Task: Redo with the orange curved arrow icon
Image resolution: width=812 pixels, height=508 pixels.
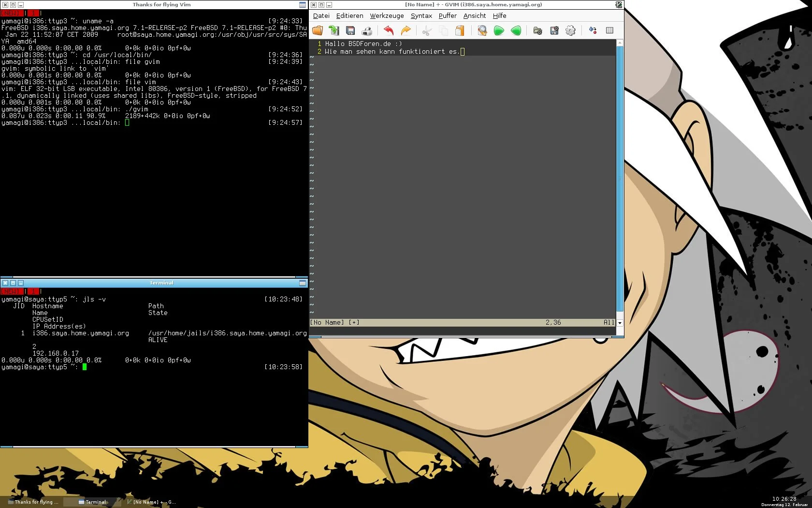Action: click(406, 30)
